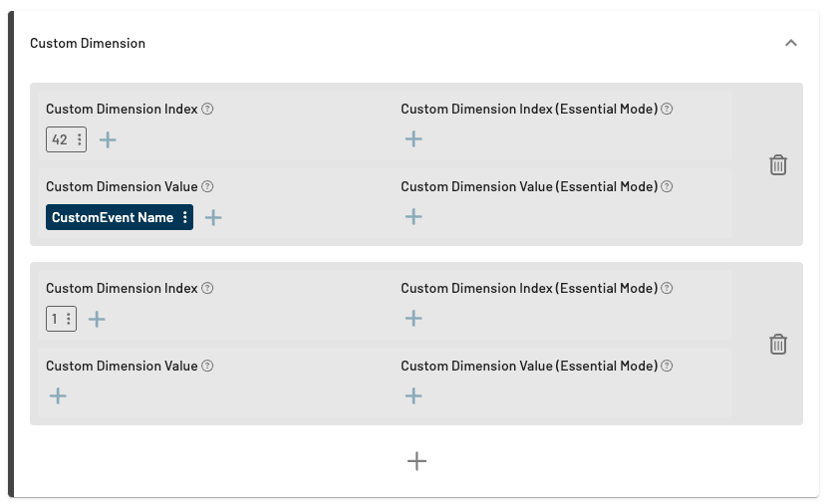Show help for first Custom Dimension Value
The width and height of the screenshot is (834, 504).
pyautogui.click(x=207, y=187)
